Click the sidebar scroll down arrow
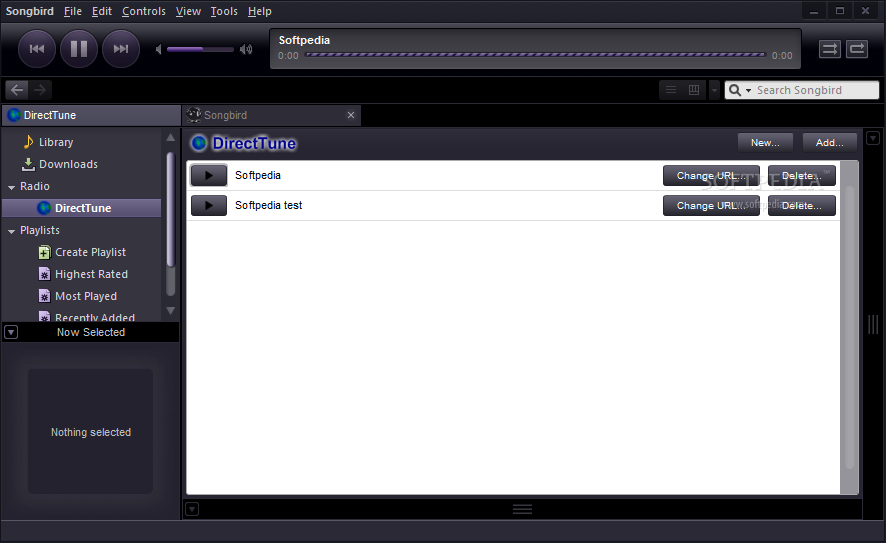The height and width of the screenshot is (543, 886). (171, 311)
